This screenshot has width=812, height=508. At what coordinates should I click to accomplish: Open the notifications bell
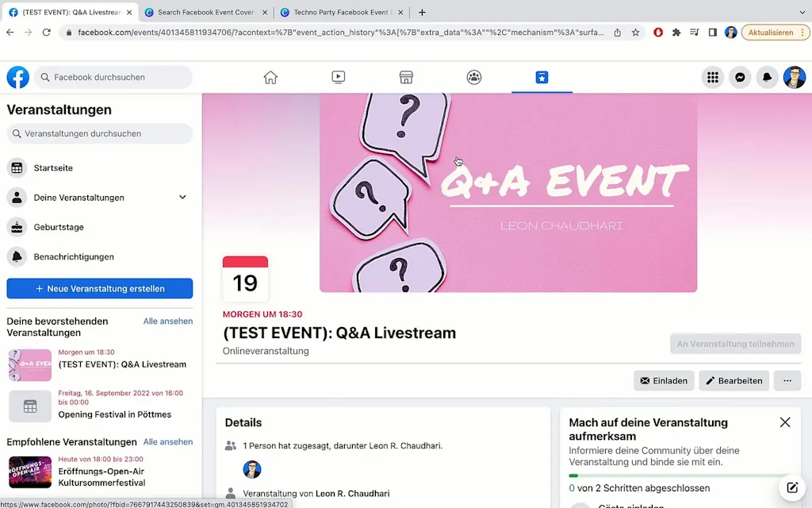[x=768, y=77]
